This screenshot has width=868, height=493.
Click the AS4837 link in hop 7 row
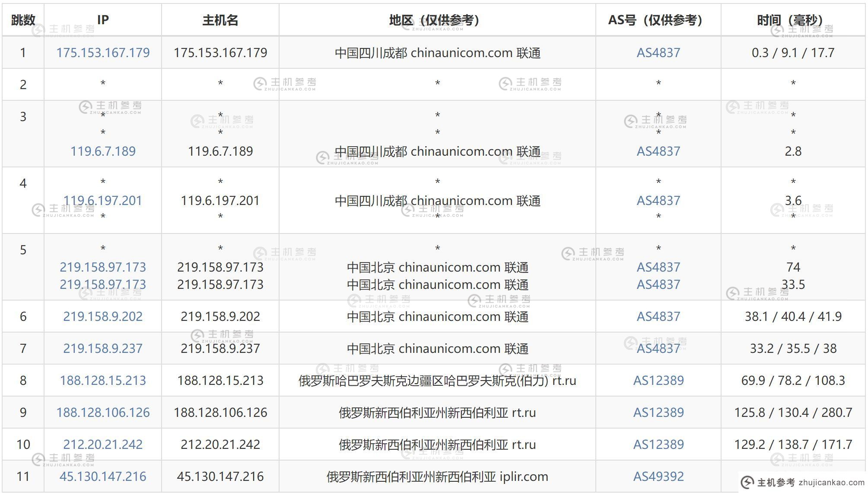[658, 349]
